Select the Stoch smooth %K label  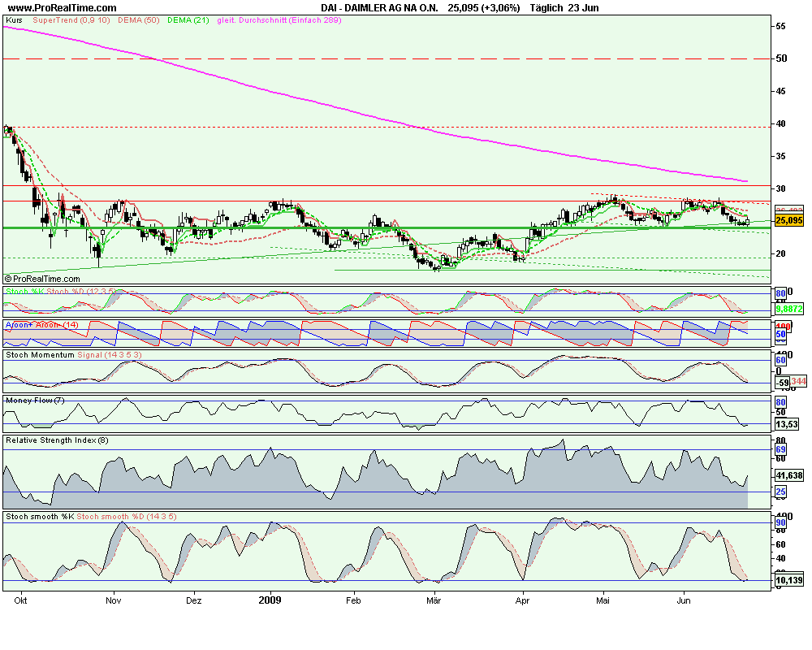coord(40,517)
